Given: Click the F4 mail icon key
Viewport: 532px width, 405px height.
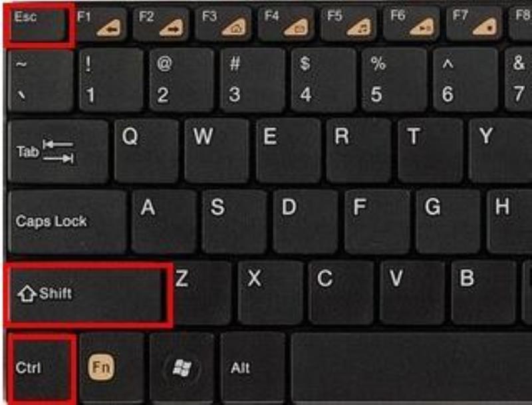Looking at the screenshot, I should (289, 24).
